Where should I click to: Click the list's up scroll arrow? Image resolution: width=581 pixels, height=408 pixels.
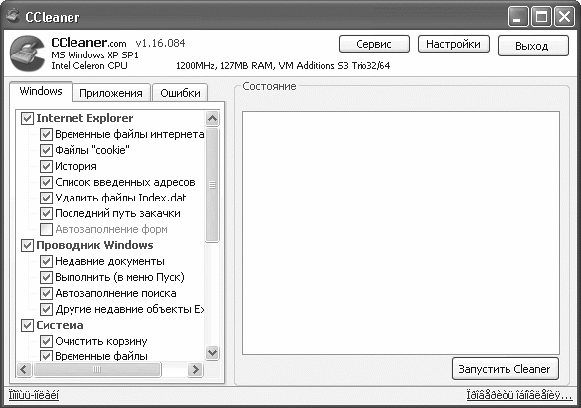[x=212, y=119]
